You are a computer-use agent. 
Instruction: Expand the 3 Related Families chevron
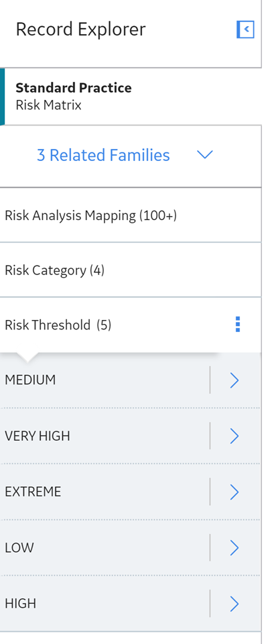[x=205, y=155]
